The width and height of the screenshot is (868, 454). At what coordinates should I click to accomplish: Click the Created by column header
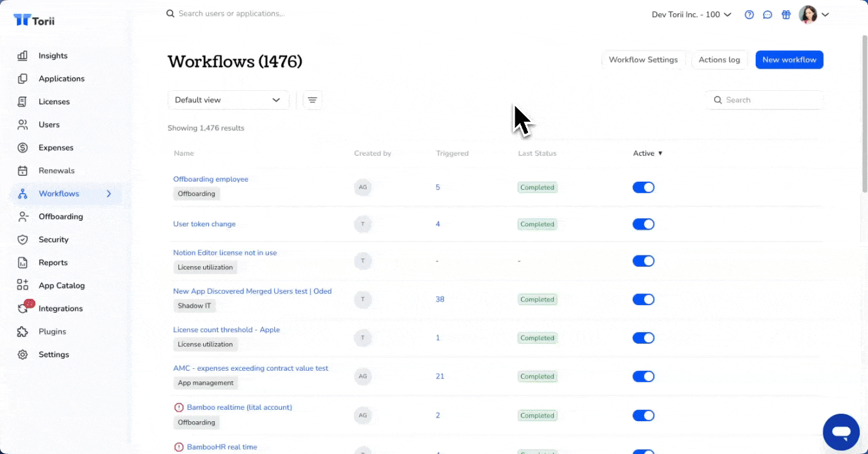373,153
